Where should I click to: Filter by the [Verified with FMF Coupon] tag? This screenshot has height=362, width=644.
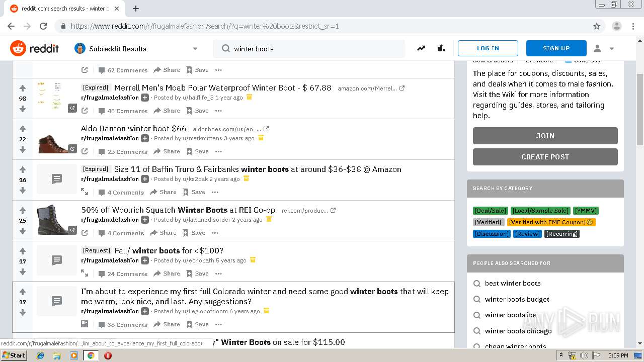tap(551, 222)
